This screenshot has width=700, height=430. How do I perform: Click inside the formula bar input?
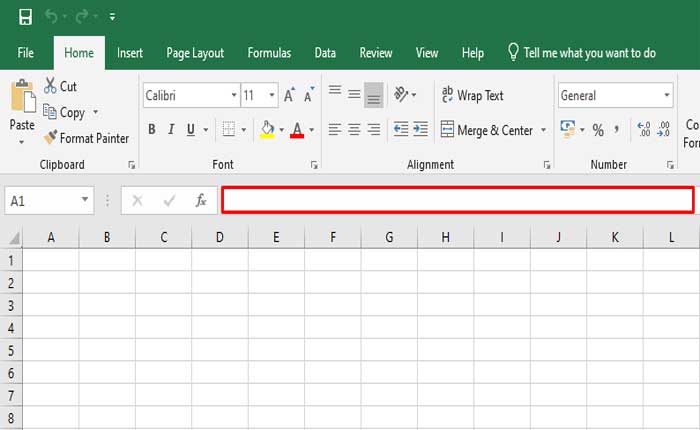coord(457,200)
